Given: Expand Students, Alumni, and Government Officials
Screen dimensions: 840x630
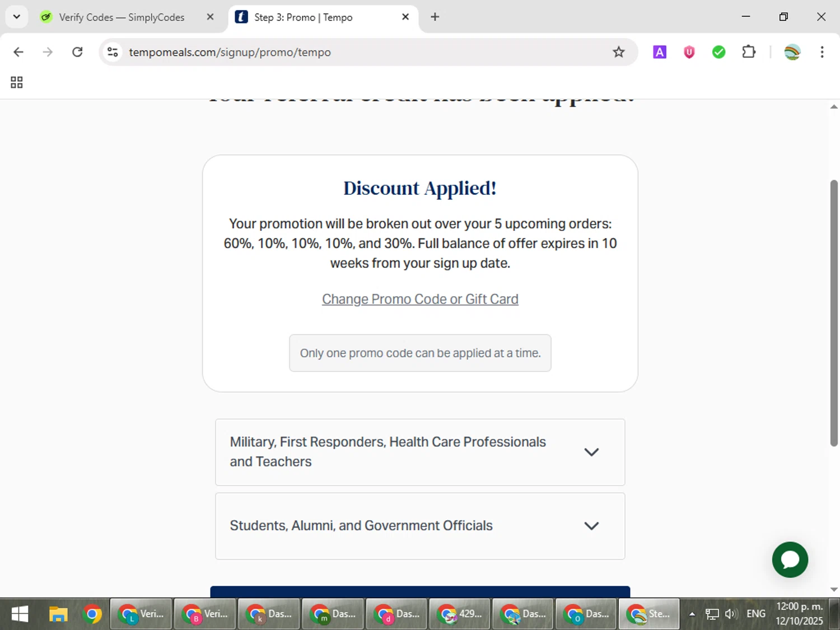Looking at the screenshot, I should point(420,526).
